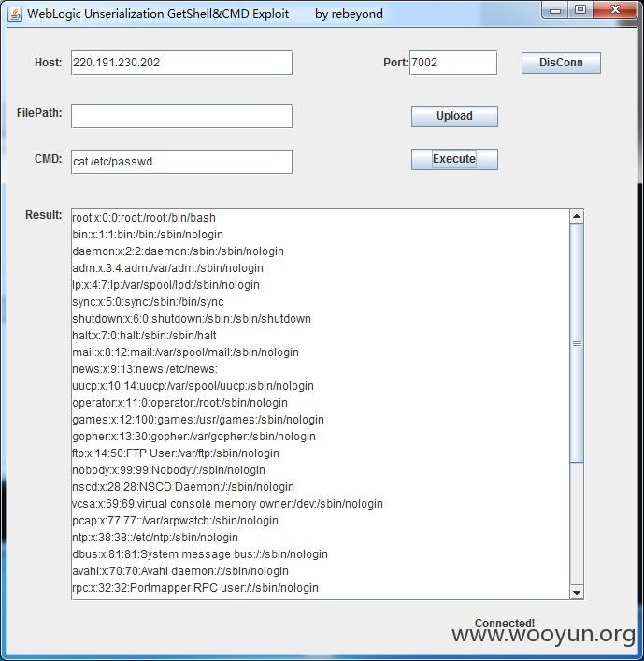
Task: Click the ftp:x:14:50 FTP User line
Action: (176, 453)
